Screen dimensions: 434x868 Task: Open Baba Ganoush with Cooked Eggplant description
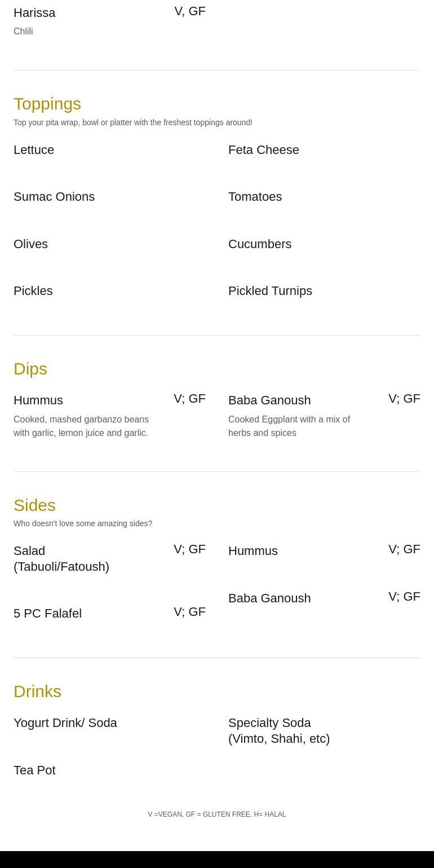[269, 400]
